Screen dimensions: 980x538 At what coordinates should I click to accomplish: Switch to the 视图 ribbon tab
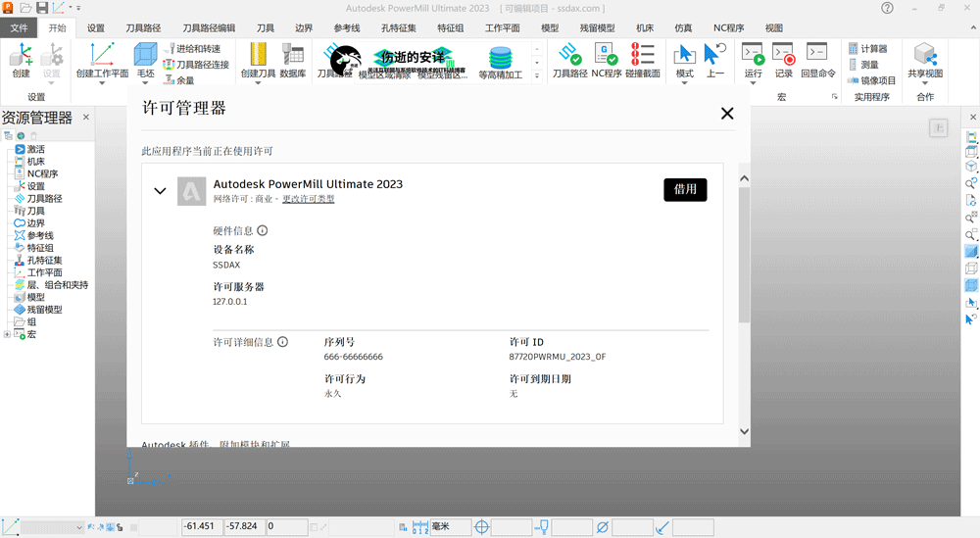774,28
